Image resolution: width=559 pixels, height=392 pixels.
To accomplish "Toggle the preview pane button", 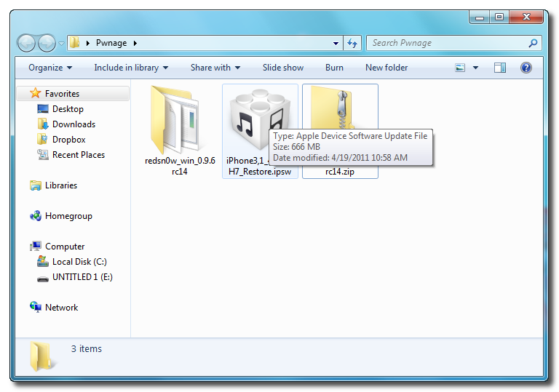I will tap(500, 68).
